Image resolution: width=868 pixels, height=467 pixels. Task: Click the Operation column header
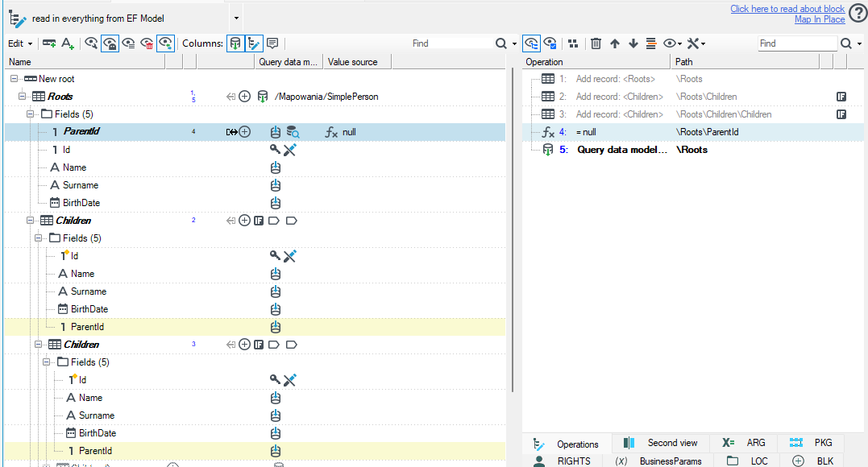(x=596, y=62)
